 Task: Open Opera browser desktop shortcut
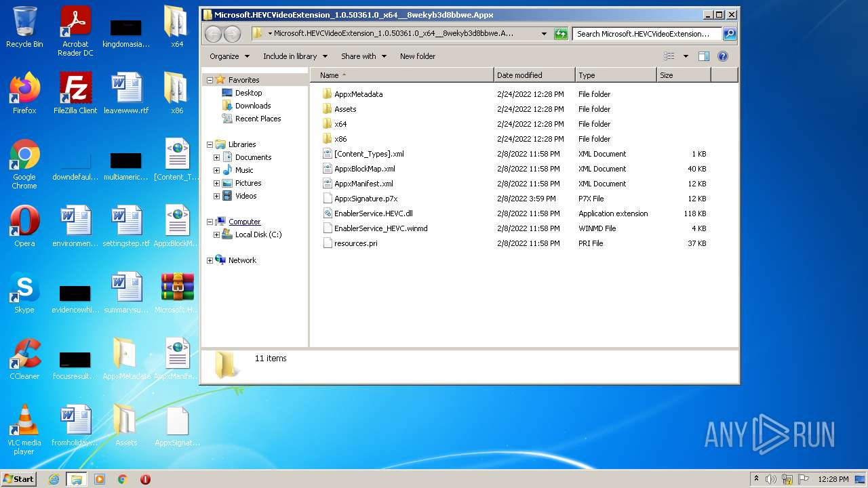[x=24, y=226]
